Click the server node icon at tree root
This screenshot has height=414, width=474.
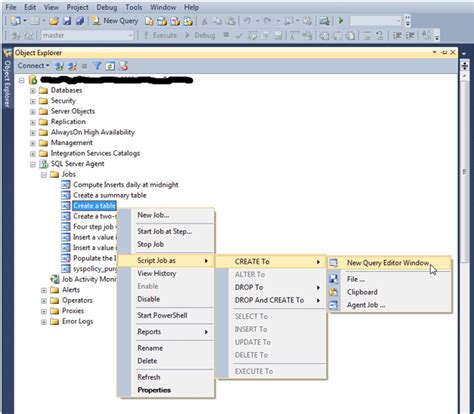(33, 80)
